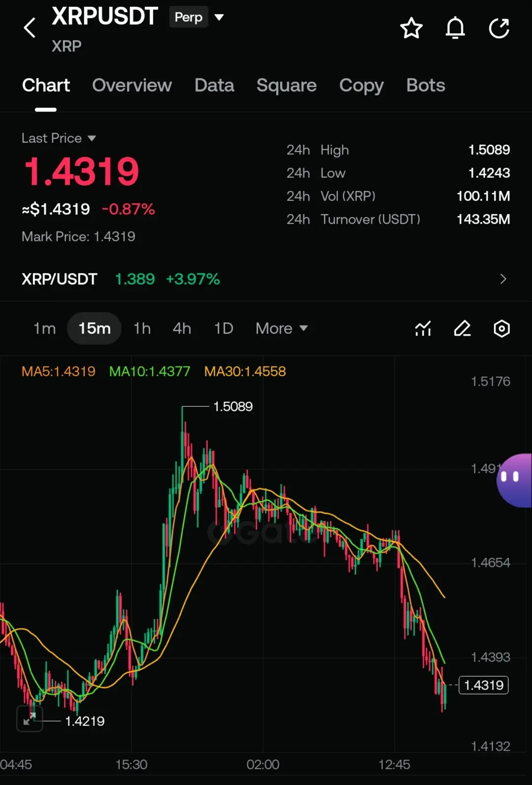Tap the 24h Low value 1.4243
The height and width of the screenshot is (785, 532).
pyautogui.click(x=489, y=173)
